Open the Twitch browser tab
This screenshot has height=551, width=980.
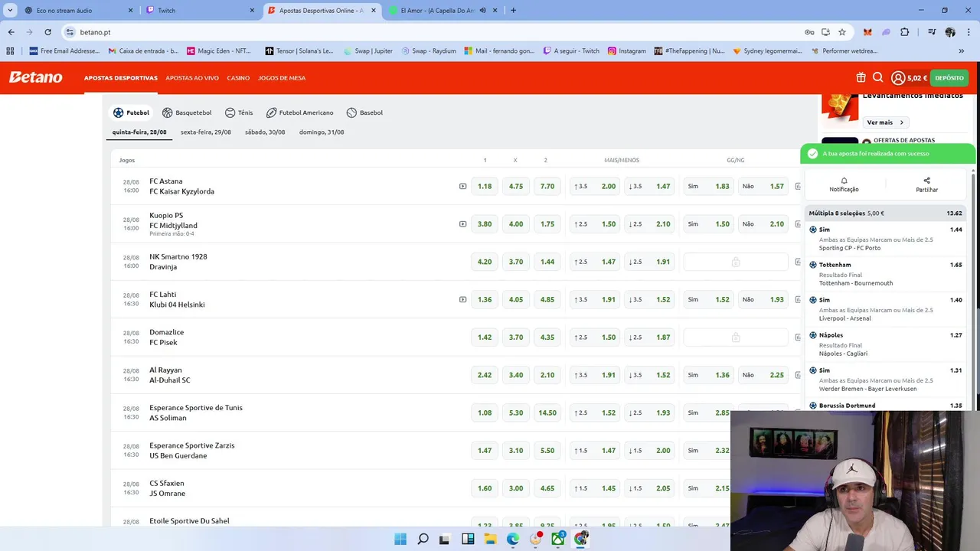(201, 11)
